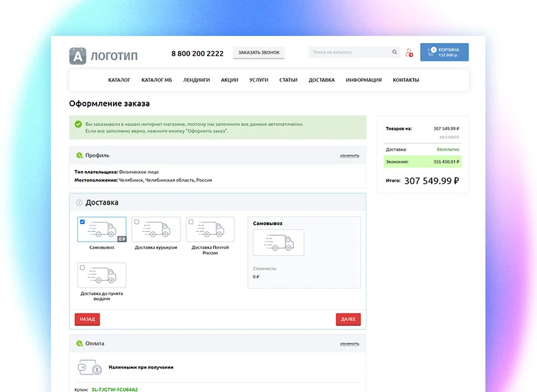The width and height of the screenshot is (537, 392).
Task: Click the Доставка step number icon
Action: [79, 203]
